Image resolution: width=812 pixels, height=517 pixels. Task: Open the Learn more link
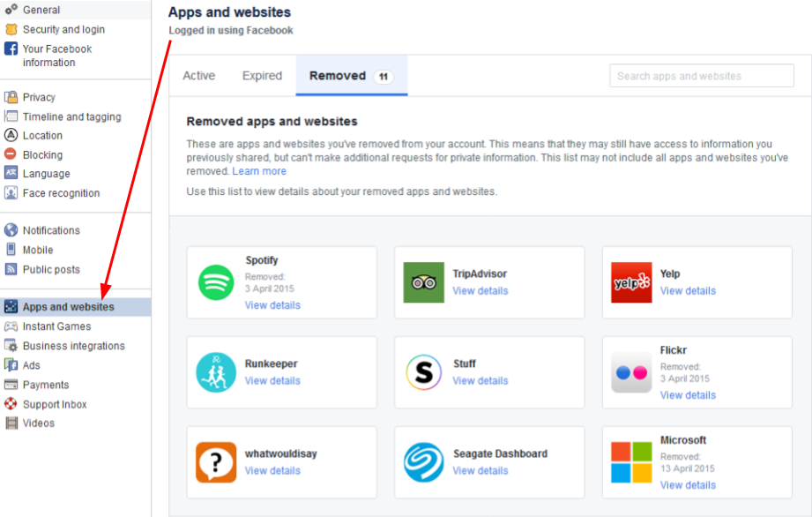pos(259,171)
